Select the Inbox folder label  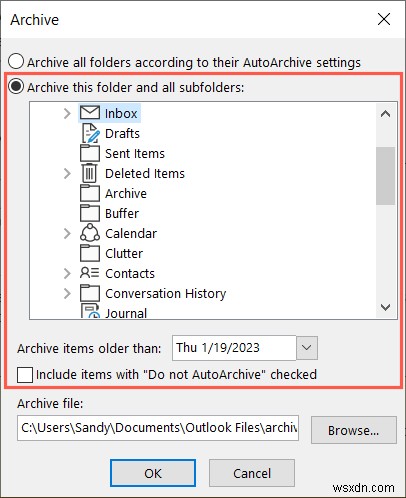click(121, 113)
